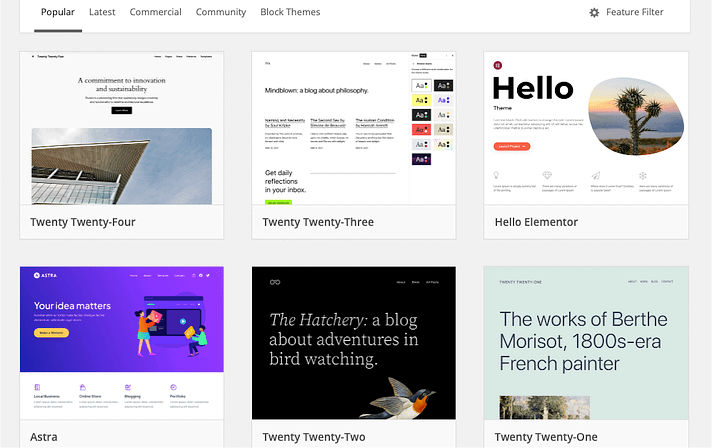The image size is (712, 448).
Task: Switch to the Popular tab
Action: (x=58, y=12)
